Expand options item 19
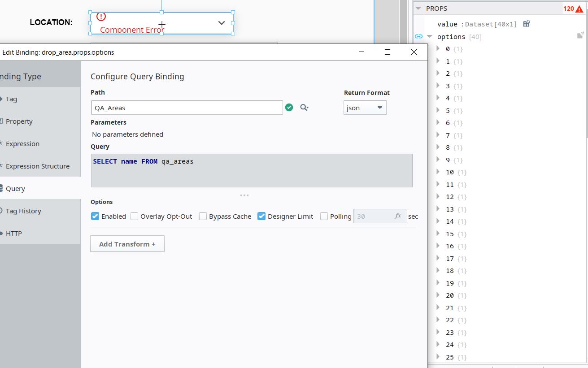The image size is (588, 368). [438, 283]
